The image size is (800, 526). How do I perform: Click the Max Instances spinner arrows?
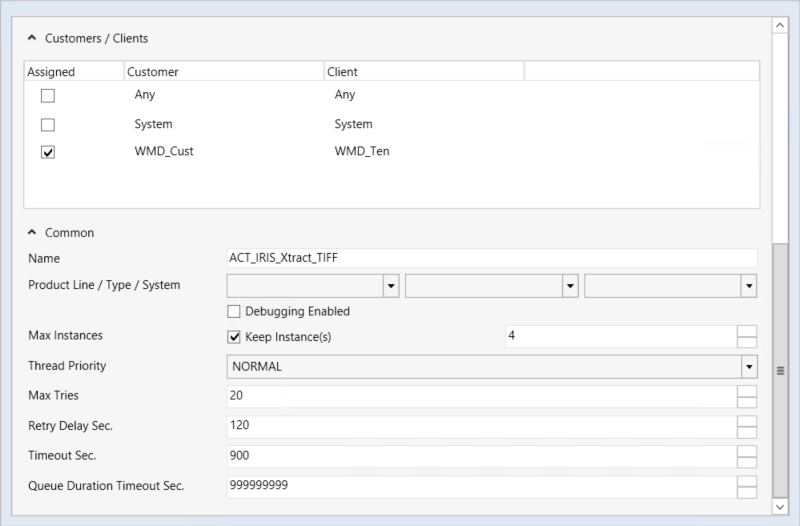coord(746,337)
